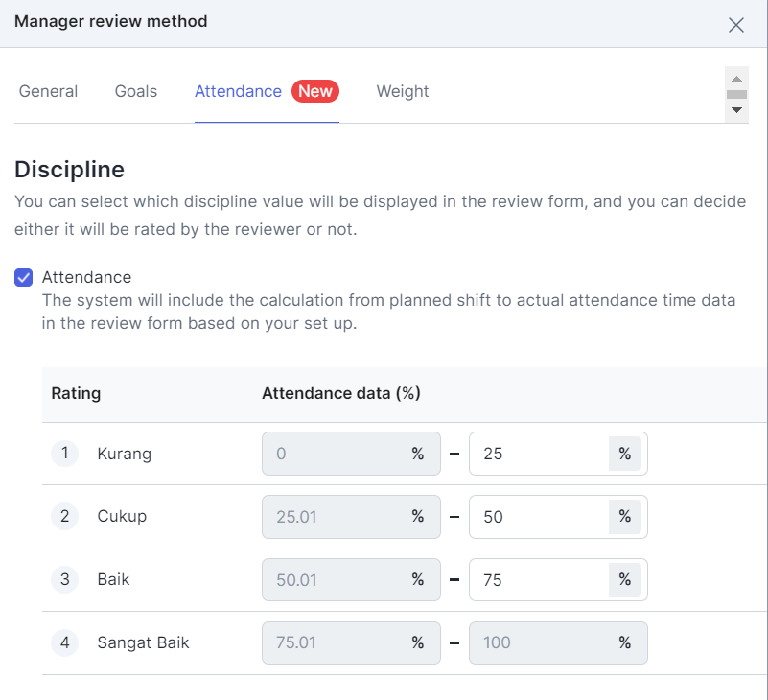The image size is (768, 700).
Task: Click the rating number 4 circle
Action: point(64,643)
